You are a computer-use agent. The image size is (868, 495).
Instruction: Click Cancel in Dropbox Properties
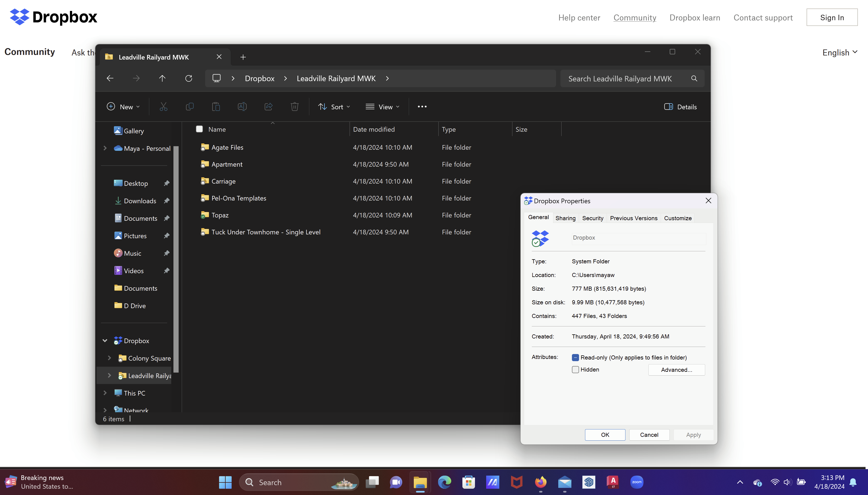coord(649,435)
